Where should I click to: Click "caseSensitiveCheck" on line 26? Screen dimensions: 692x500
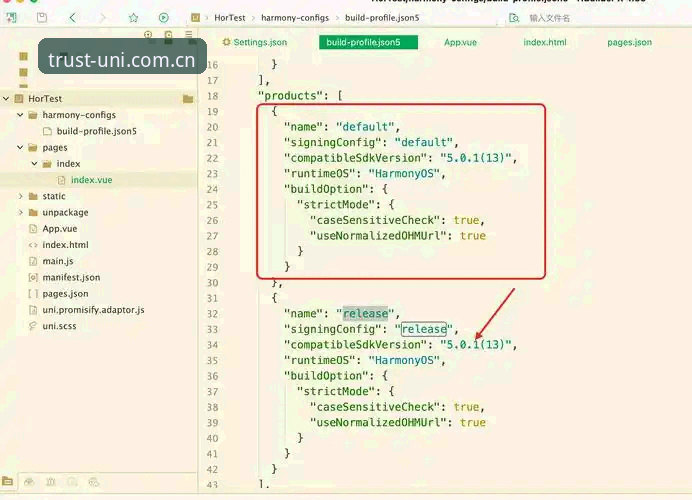click(375, 220)
